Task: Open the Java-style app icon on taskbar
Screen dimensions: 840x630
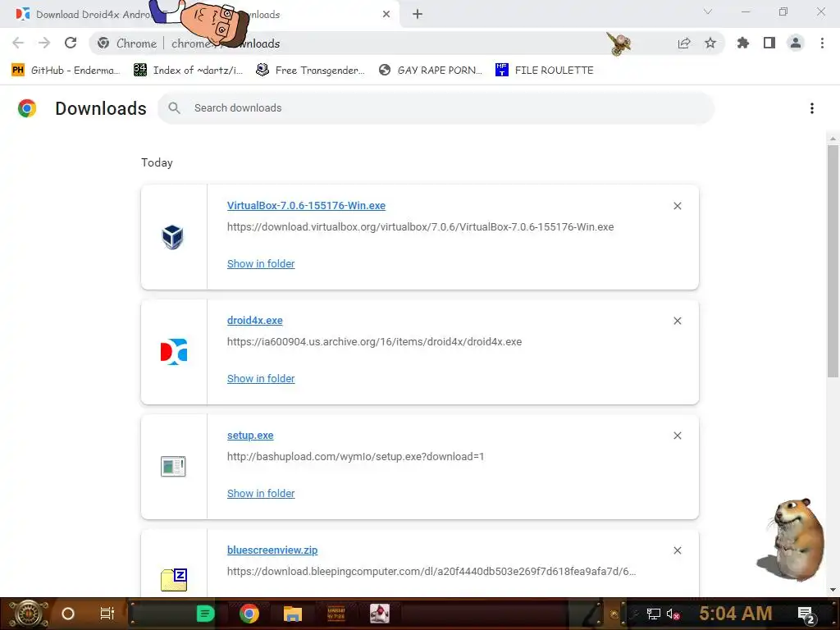Action: (x=380, y=614)
